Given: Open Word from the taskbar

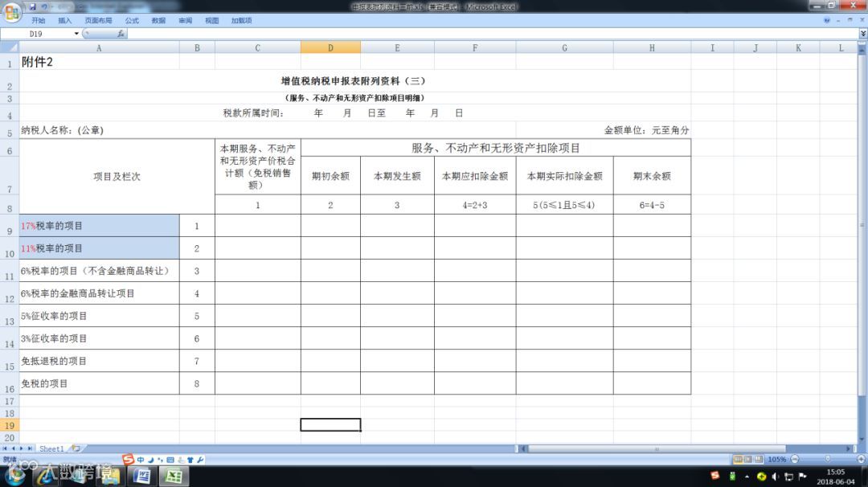Looking at the screenshot, I should pos(142,476).
